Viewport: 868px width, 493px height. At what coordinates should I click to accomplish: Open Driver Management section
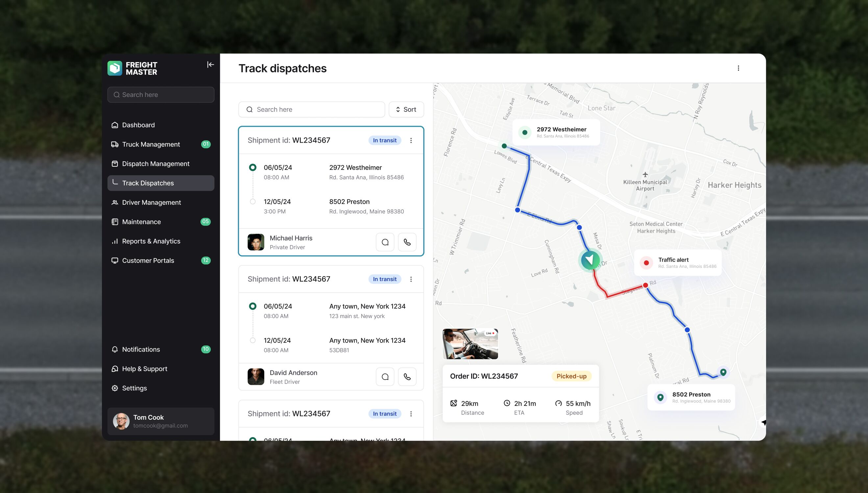tap(161, 202)
